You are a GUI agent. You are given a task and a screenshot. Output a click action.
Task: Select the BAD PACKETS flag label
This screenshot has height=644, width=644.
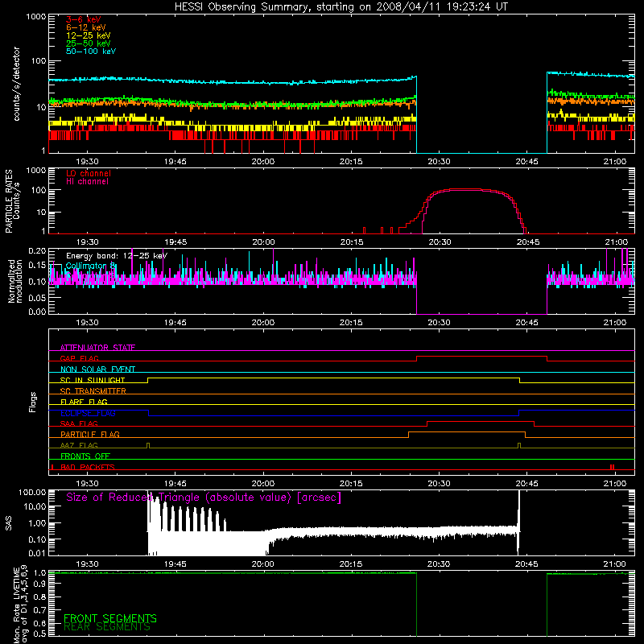88,467
